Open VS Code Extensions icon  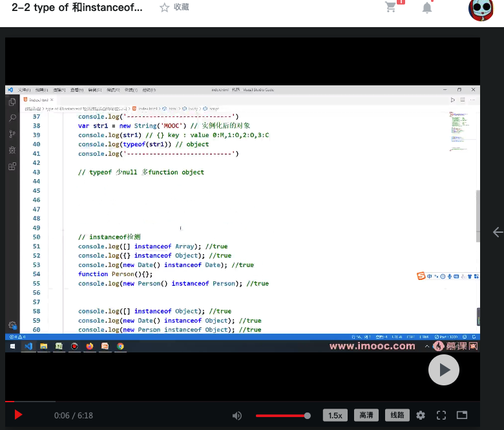(12, 166)
